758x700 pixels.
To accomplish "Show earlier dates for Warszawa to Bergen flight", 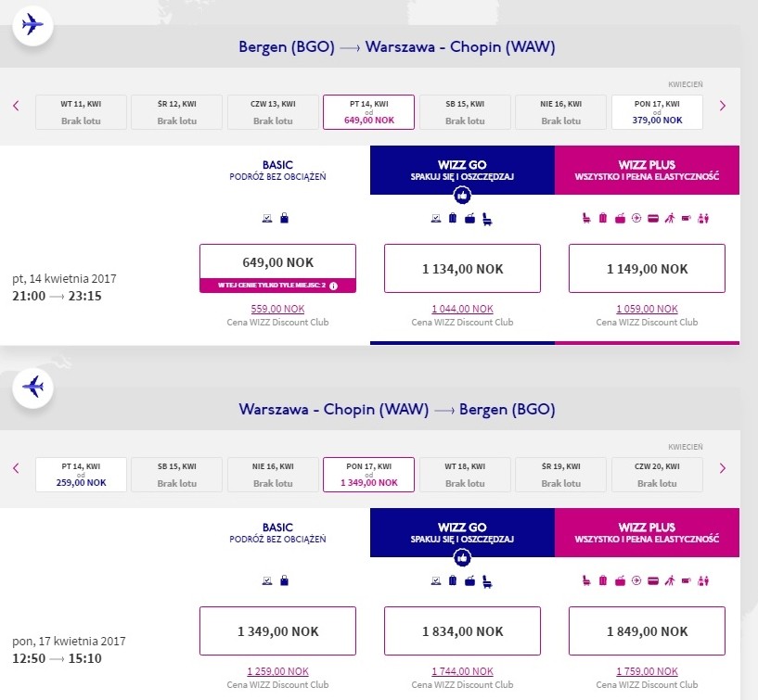I will point(16,468).
